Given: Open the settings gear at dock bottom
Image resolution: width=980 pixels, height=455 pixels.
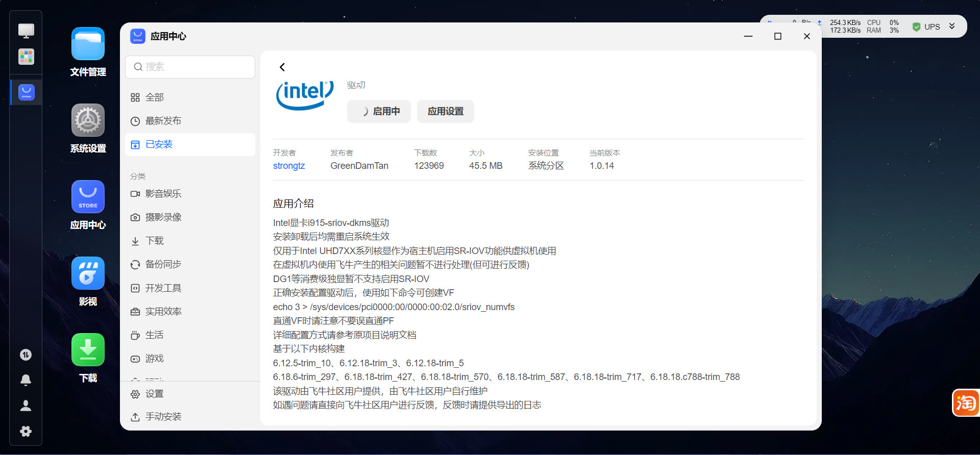Looking at the screenshot, I should click(x=26, y=431).
